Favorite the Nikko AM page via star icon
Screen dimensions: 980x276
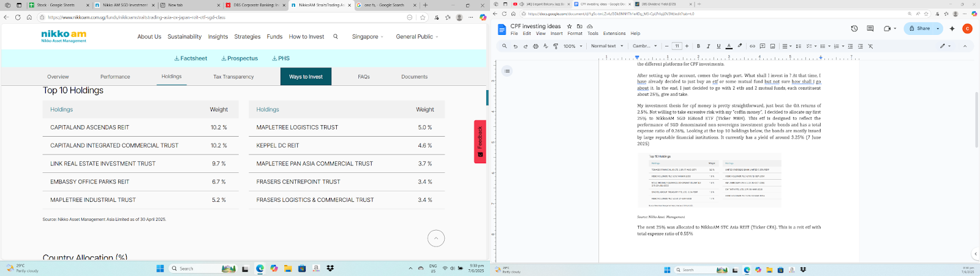(423, 17)
